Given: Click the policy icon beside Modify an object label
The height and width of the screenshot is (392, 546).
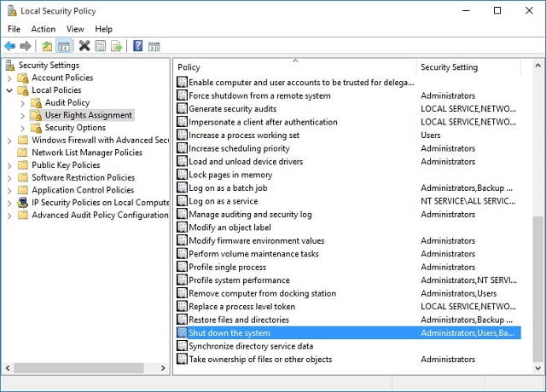Looking at the screenshot, I should point(182,228).
